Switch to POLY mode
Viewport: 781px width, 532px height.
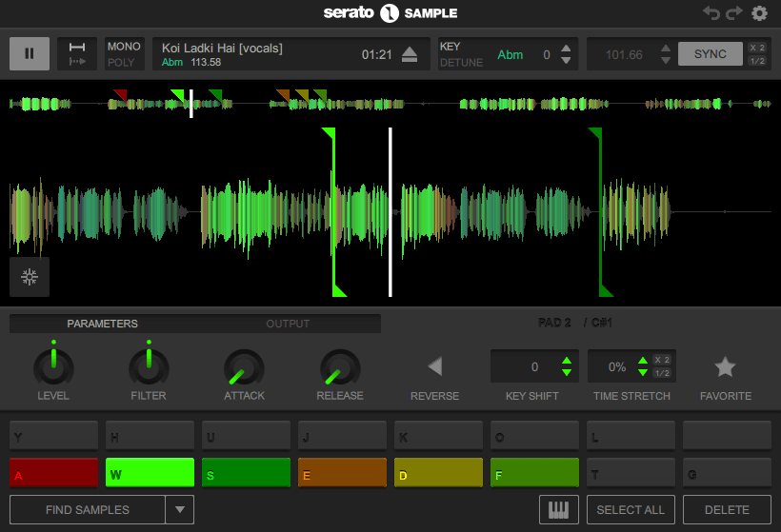[121, 62]
